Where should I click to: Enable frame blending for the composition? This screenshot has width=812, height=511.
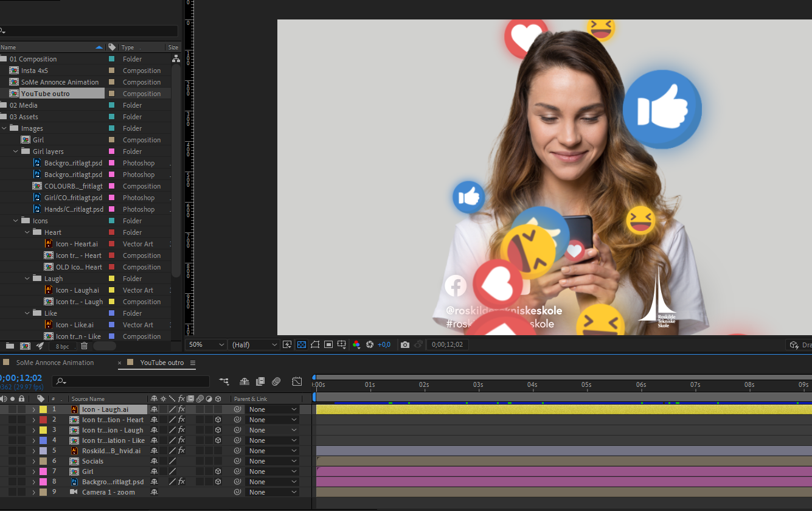[x=260, y=381]
